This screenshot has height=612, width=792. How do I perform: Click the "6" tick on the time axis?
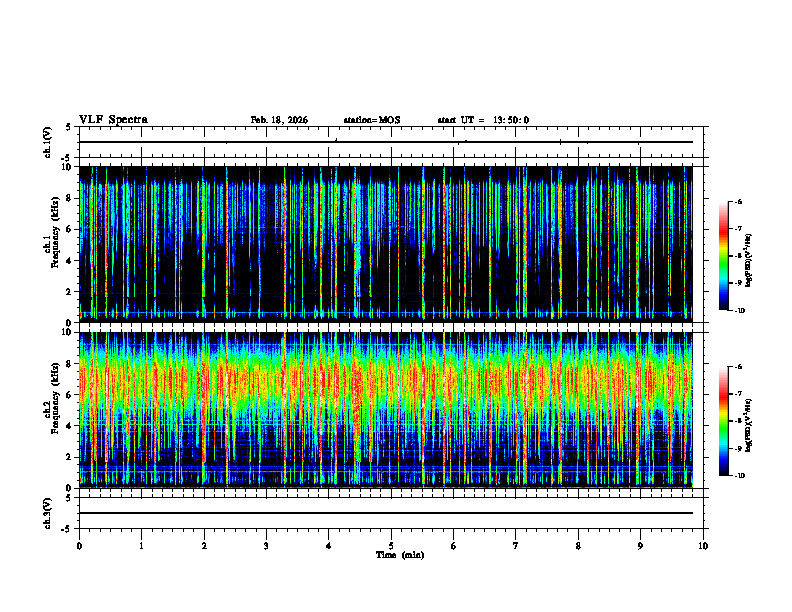454,546
